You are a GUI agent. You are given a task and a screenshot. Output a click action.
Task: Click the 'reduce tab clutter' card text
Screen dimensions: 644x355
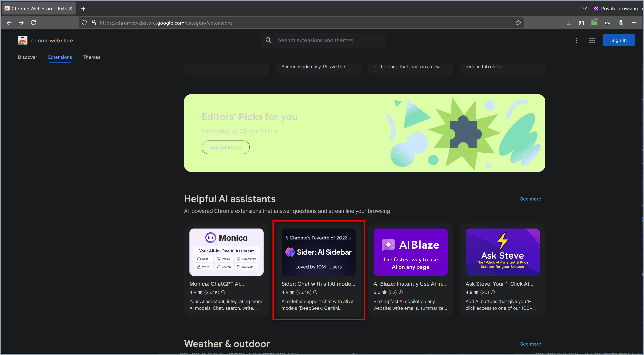coord(485,67)
